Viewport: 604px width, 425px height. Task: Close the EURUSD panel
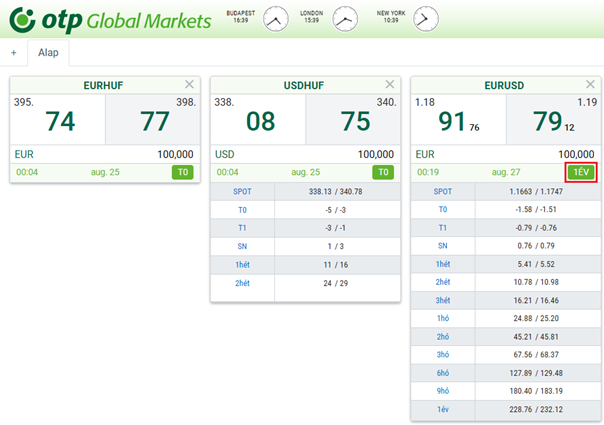click(590, 84)
